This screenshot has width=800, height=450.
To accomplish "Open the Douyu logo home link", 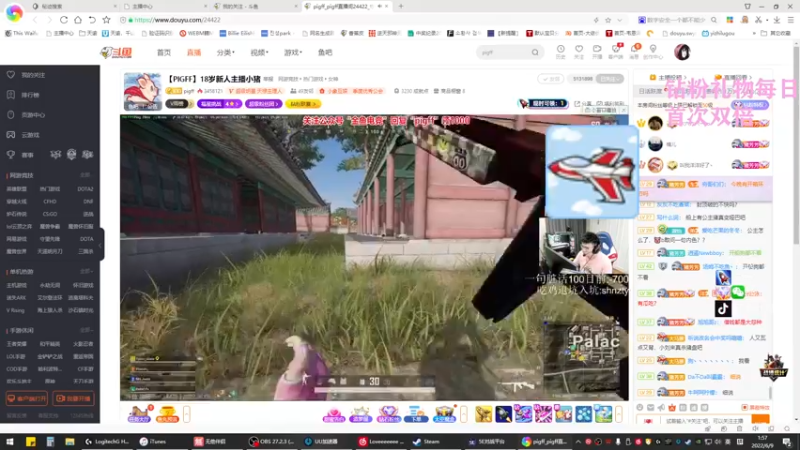I will (116, 52).
